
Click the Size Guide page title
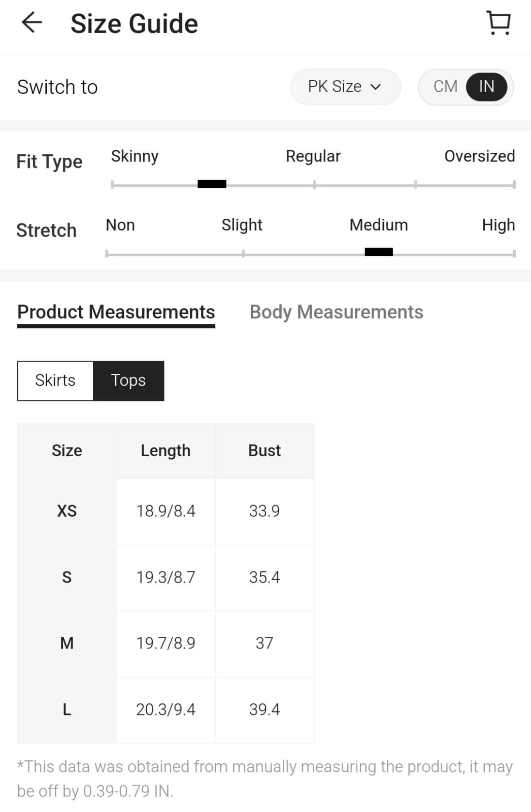[x=134, y=24]
